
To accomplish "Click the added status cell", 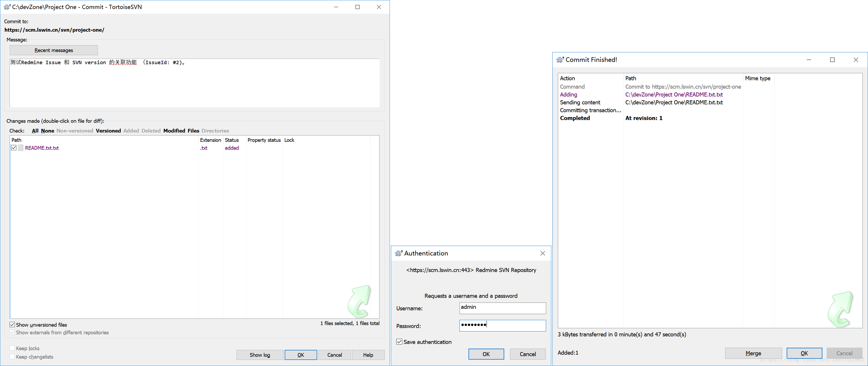I will [232, 148].
